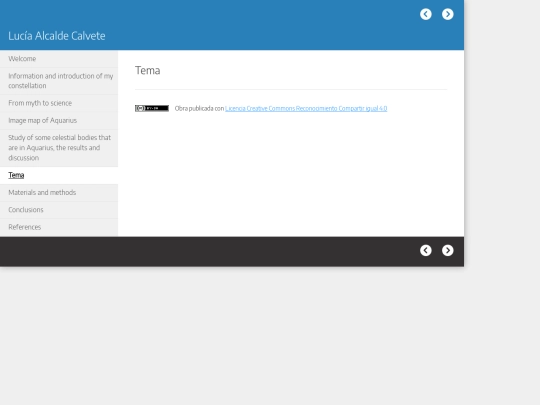Click the Tema page heading

pos(148,70)
